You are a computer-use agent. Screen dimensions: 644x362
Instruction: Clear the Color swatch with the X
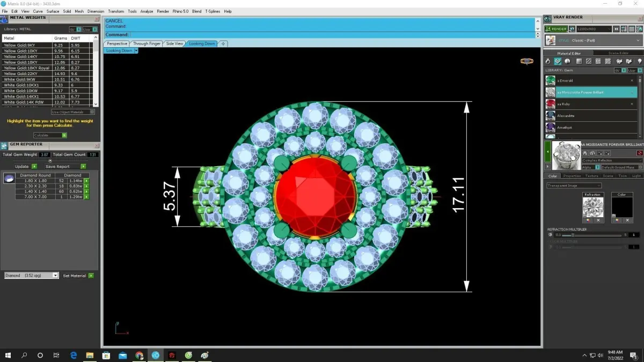627,220
